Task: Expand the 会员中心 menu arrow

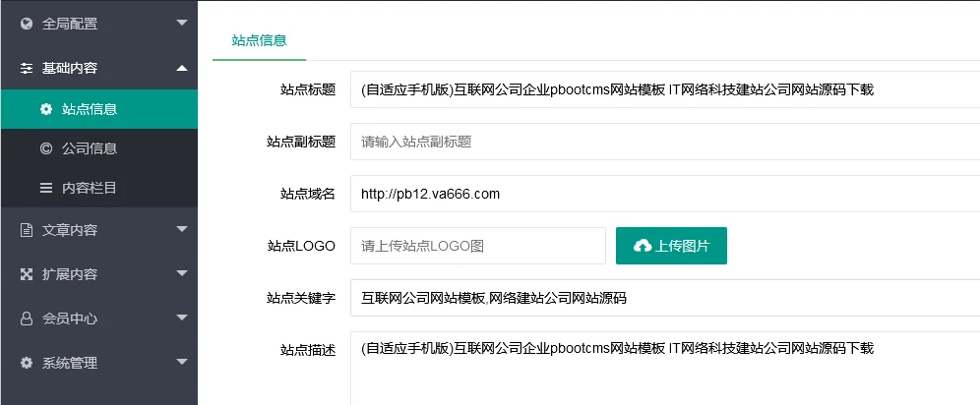Action: (182, 317)
